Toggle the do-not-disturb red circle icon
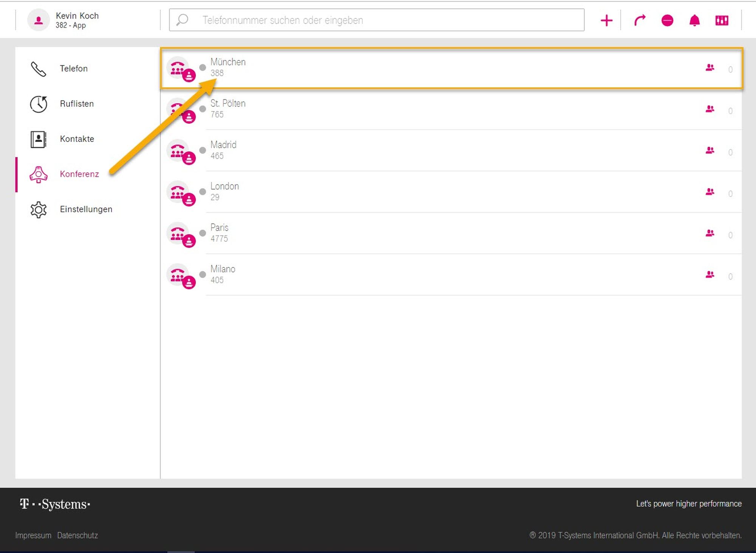This screenshot has width=756, height=553. tap(667, 20)
